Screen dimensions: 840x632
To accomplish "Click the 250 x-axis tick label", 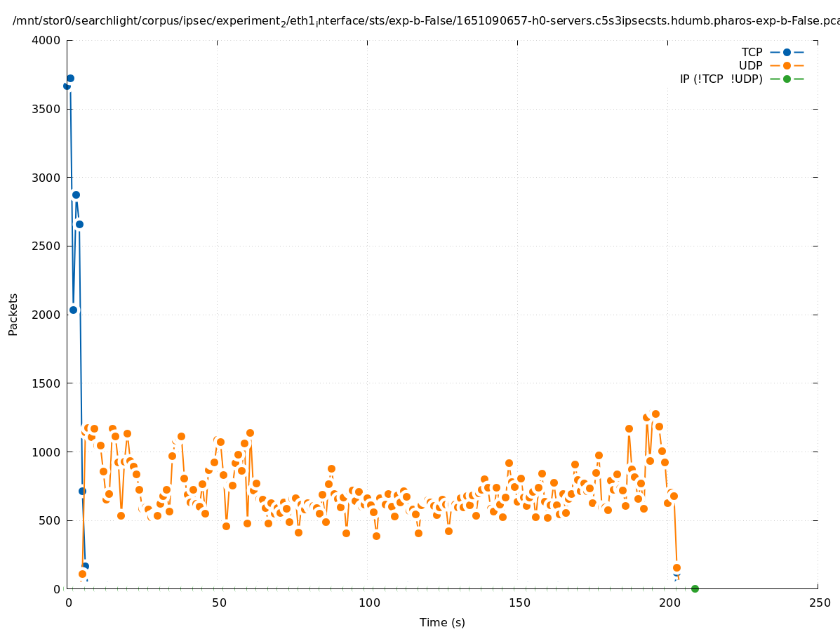I will 818,603.
